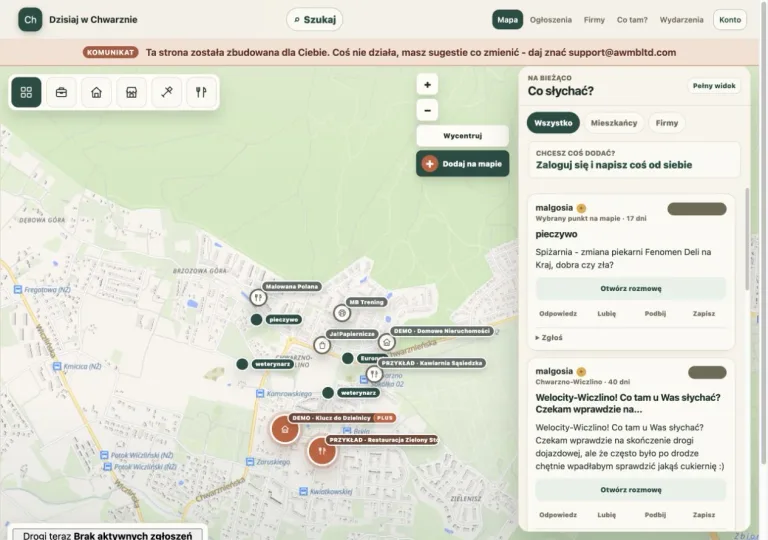Filter map by shop storefront icon

coord(131,92)
